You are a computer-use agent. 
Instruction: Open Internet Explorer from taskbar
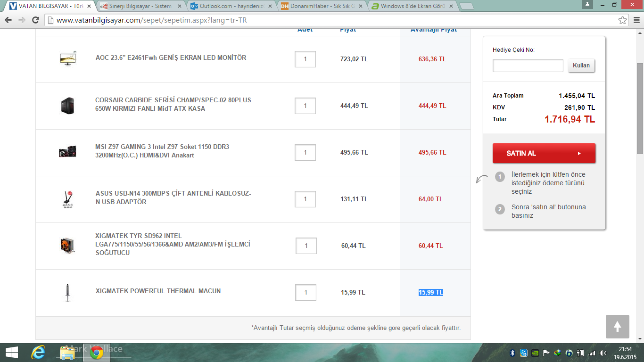(38, 352)
